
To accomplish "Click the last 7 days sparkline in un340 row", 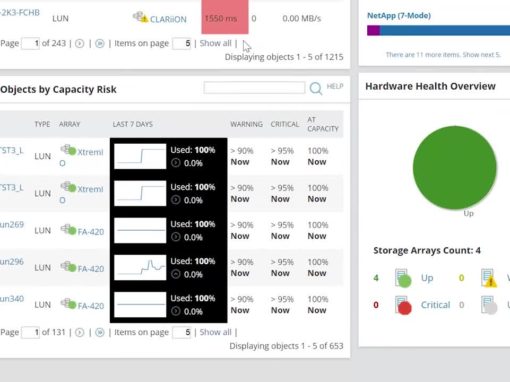I will click(140, 304).
